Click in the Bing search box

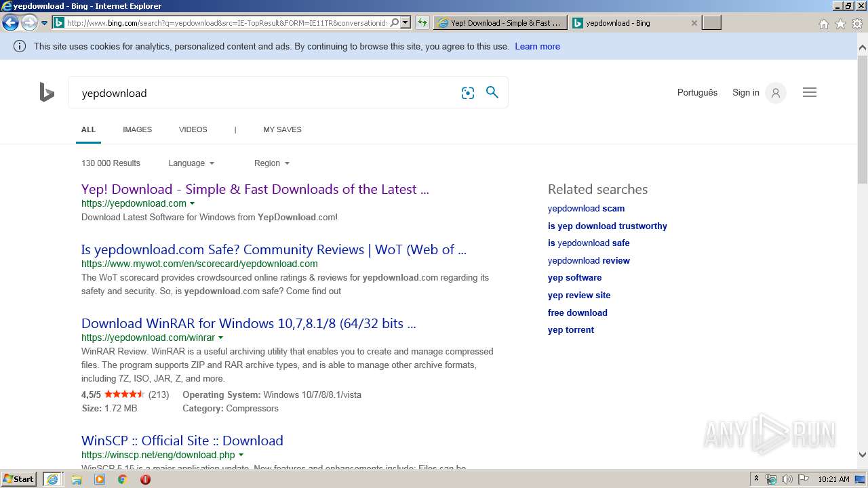(x=264, y=93)
